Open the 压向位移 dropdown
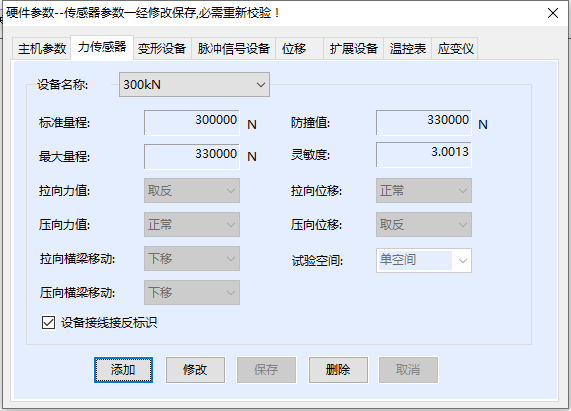The image size is (571, 411). 424,225
